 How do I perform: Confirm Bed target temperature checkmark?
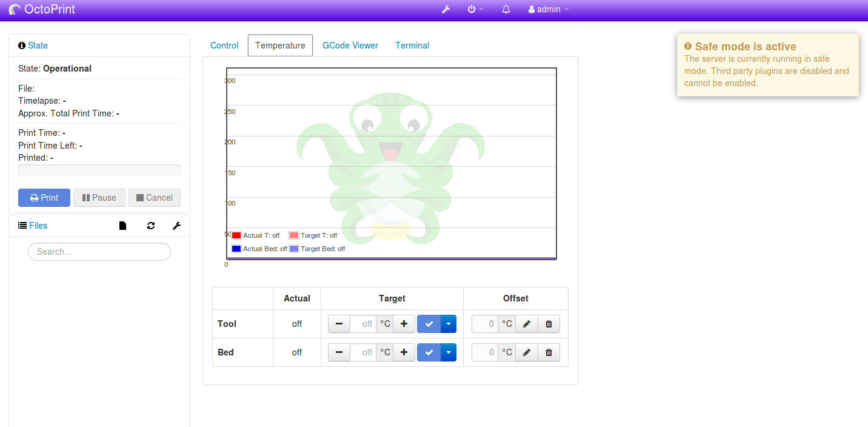click(429, 352)
